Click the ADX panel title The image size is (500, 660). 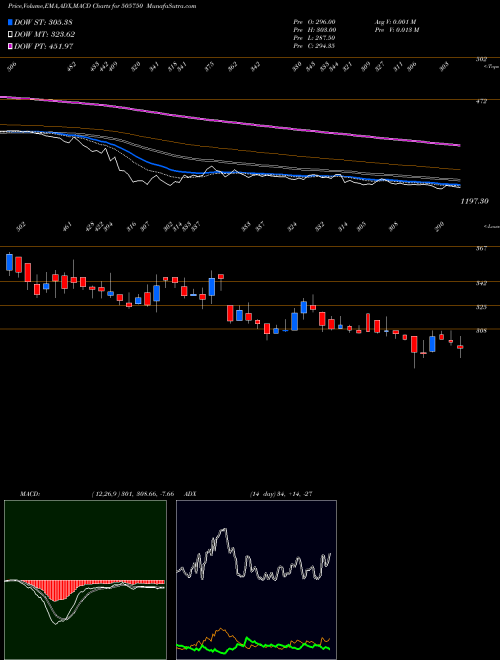point(190,494)
